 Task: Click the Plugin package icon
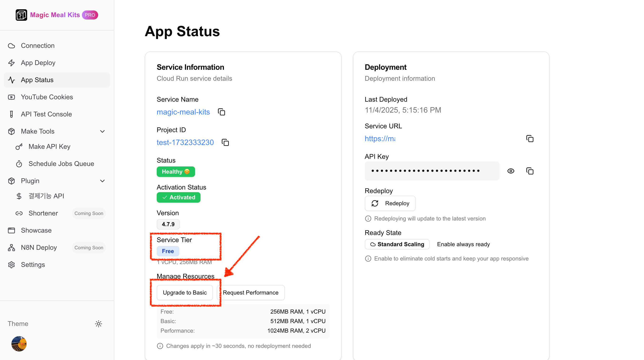click(x=11, y=181)
